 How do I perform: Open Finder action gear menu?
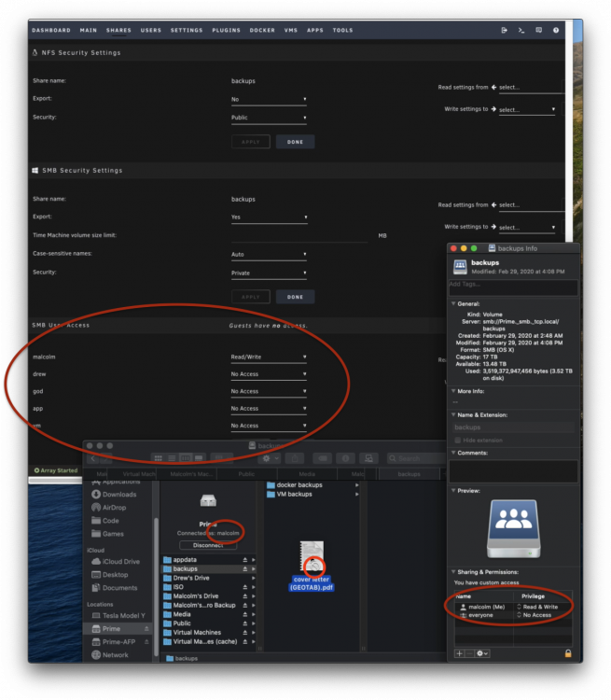tap(271, 458)
